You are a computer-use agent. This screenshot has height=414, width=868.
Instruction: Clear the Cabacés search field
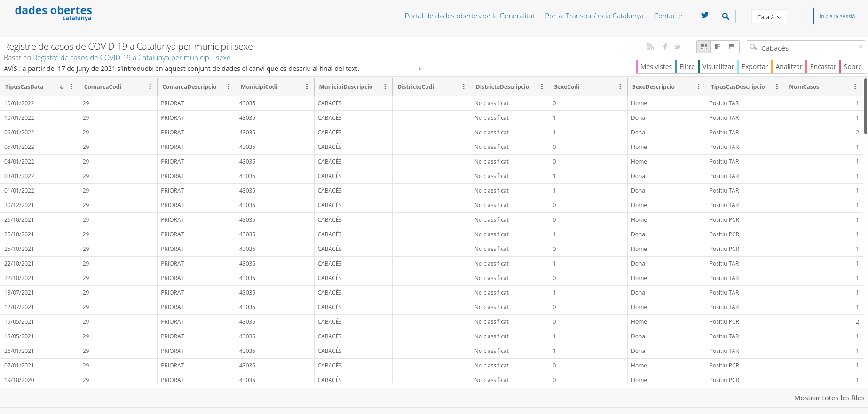[860, 47]
